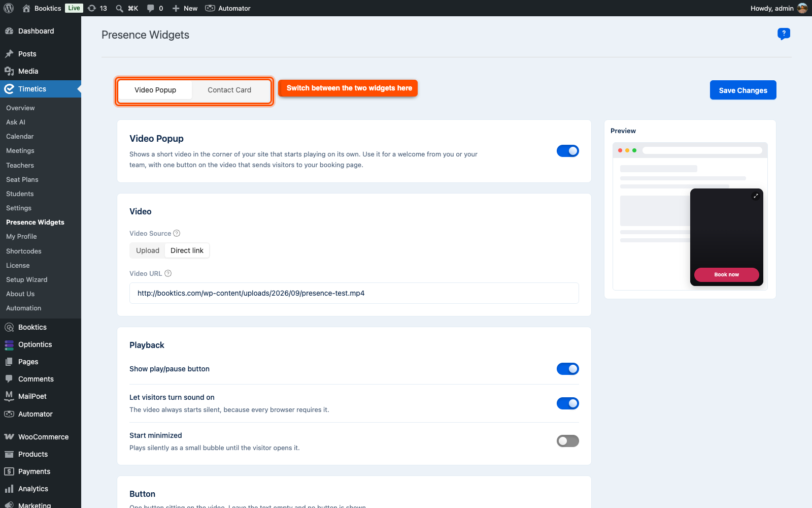Select the Direct link source option

[x=187, y=250]
